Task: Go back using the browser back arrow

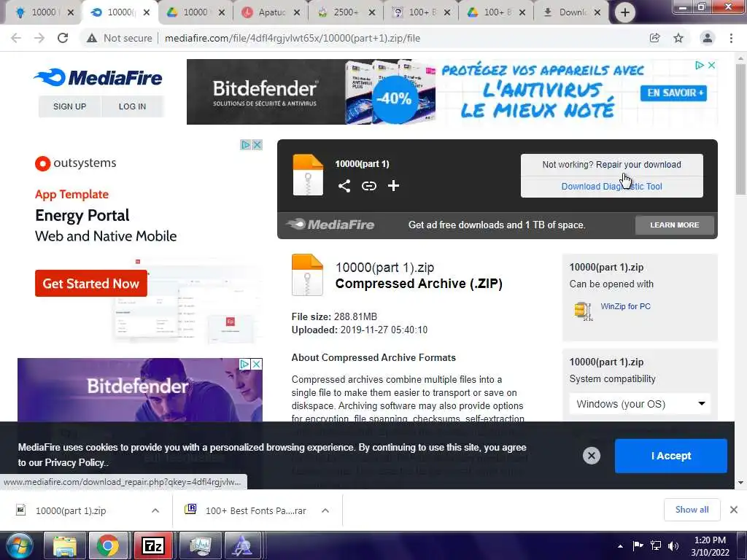Action: coord(16,38)
